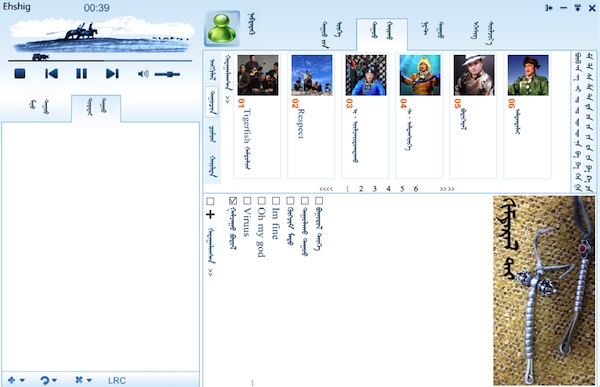This screenshot has width=600, height=387.
Task: Mute sound via the speaker icon
Action: click(143, 74)
